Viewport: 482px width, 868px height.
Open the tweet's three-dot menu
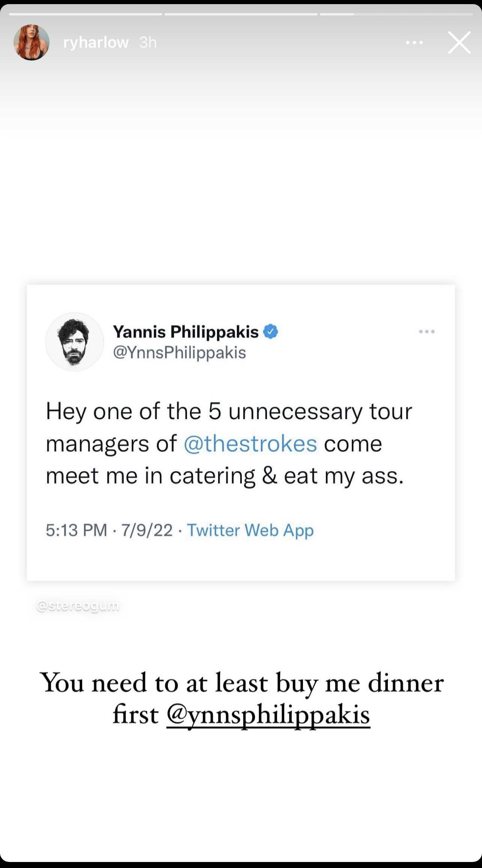click(427, 331)
